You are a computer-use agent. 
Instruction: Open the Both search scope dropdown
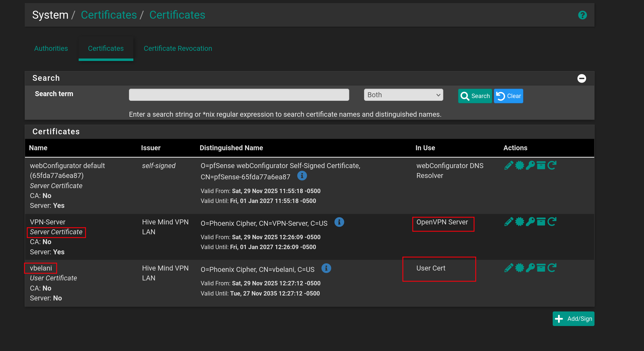tap(403, 95)
